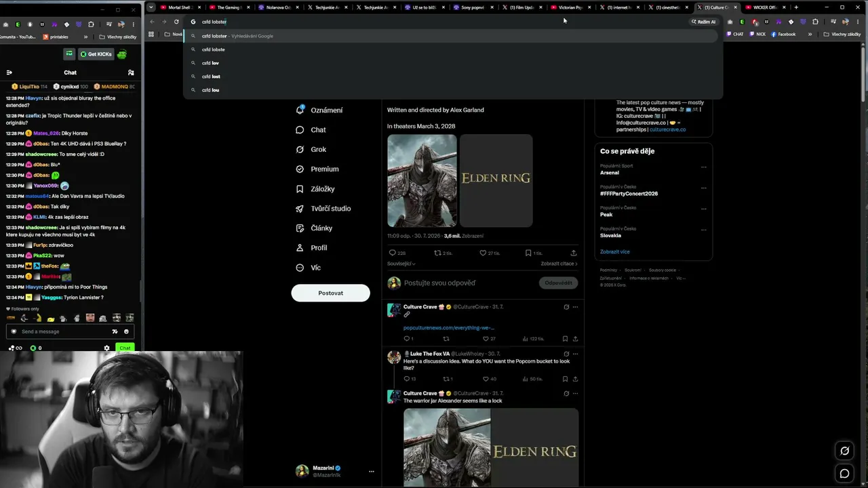Open the Mazarini account switcher menu
This screenshot has height=488, width=868.
click(335, 471)
